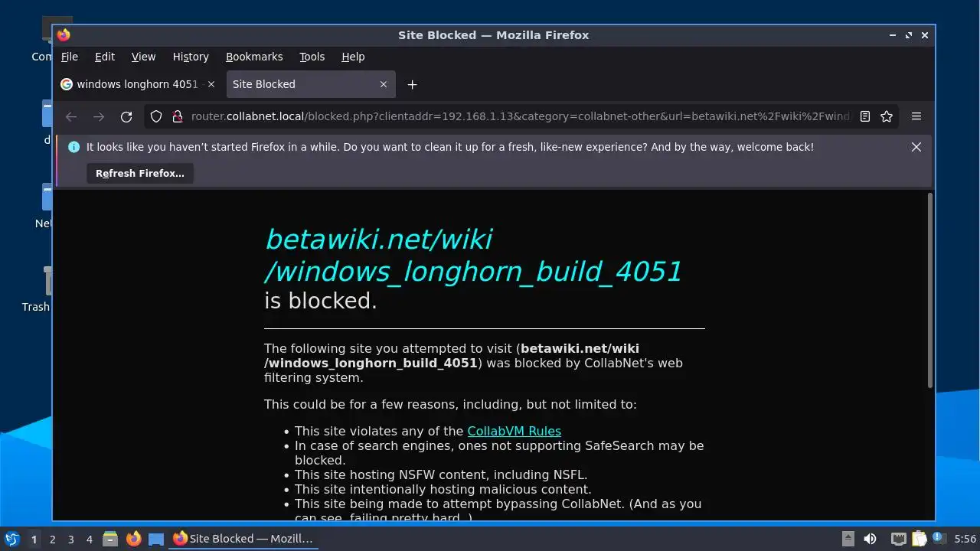This screenshot has height=551, width=980.
Task: Dismiss the Firefox refresh notification bar
Action: [916, 147]
